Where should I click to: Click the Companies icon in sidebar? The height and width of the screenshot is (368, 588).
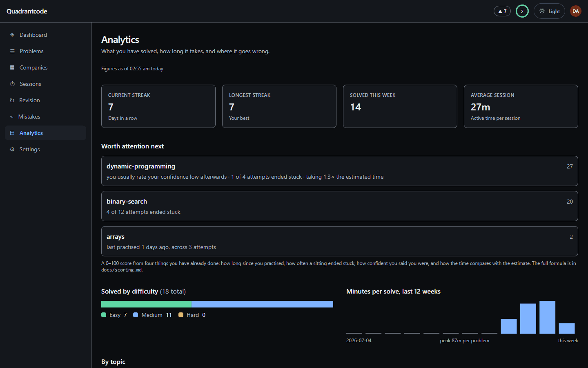tap(12, 67)
